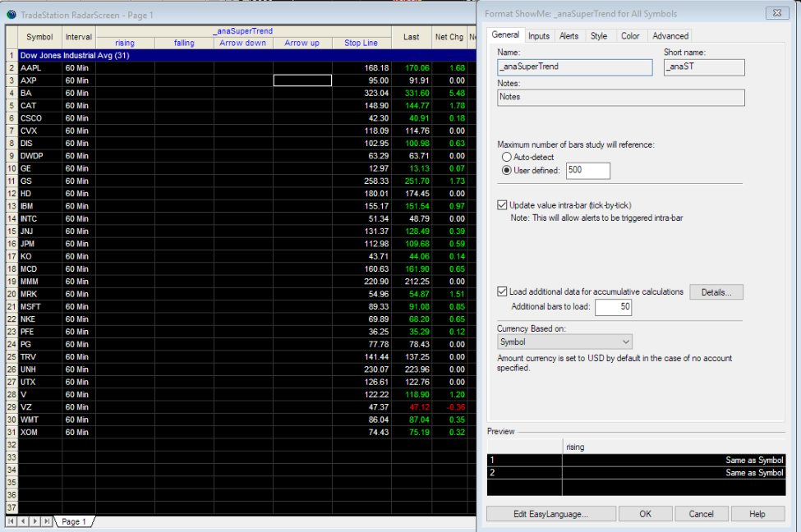Select the Page 1 sheet tab

click(x=74, y=521)
